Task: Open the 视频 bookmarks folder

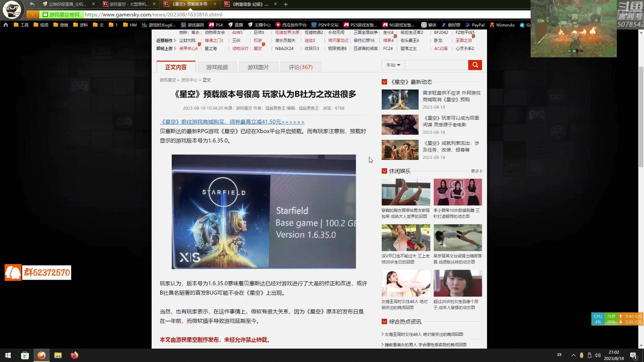Action: (41, 25)
